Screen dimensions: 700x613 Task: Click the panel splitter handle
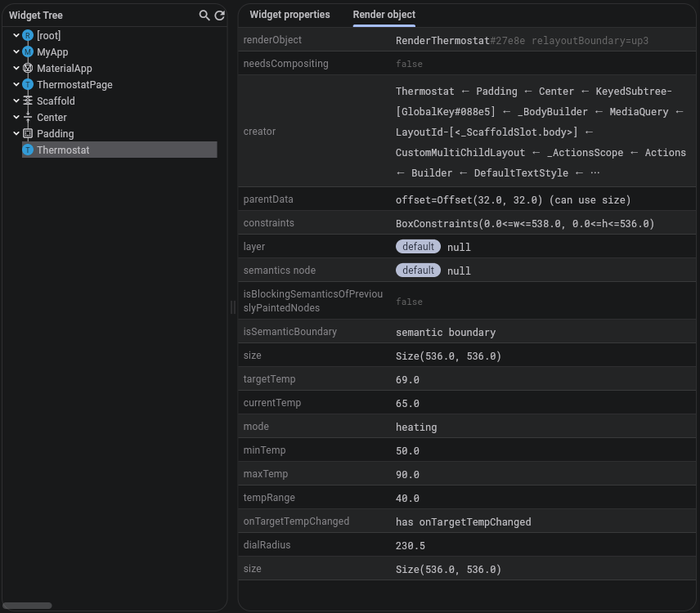[x=232, y=307]
